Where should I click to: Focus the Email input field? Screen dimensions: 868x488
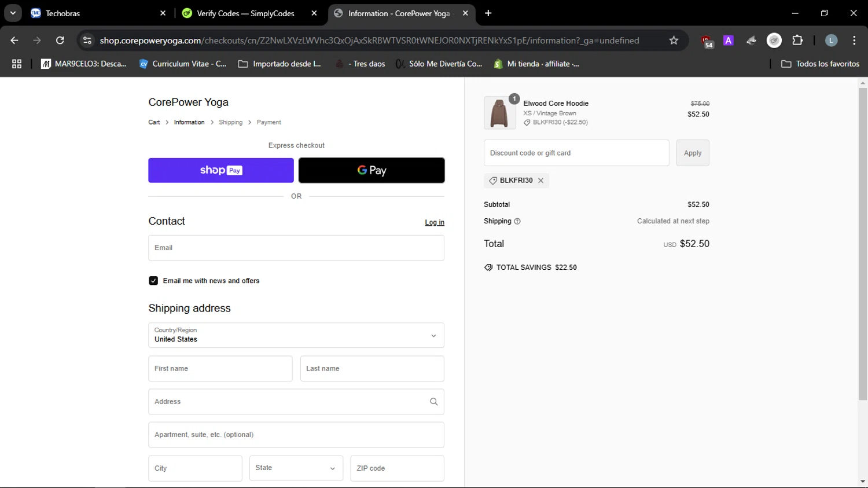pos(296,248)
